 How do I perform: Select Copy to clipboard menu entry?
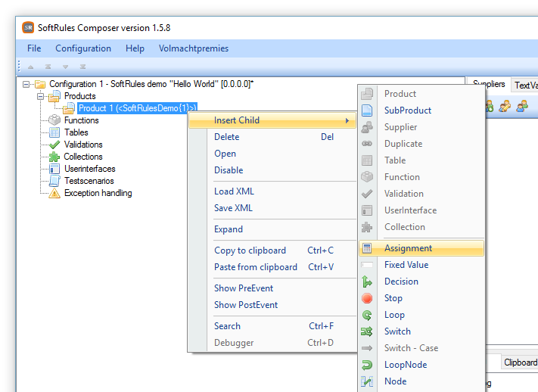(273, 250)
